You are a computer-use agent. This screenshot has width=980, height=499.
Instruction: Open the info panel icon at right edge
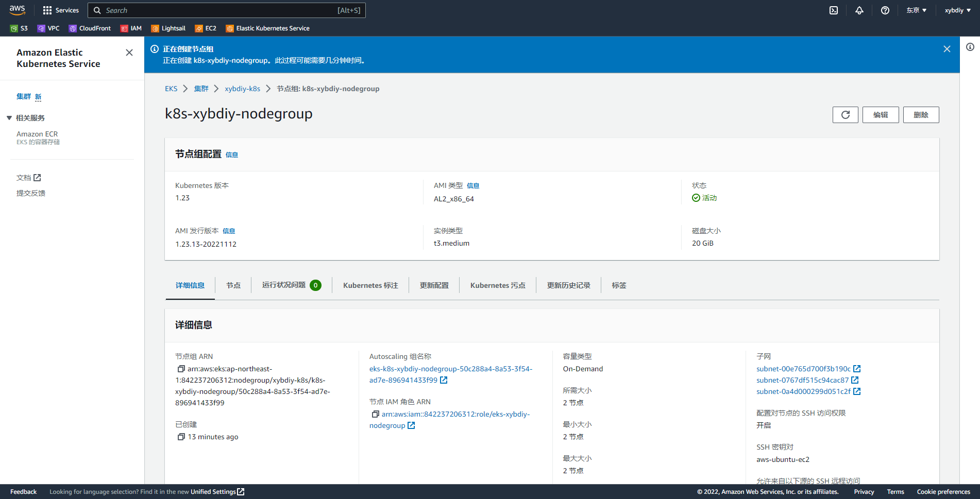coord(970,47)
